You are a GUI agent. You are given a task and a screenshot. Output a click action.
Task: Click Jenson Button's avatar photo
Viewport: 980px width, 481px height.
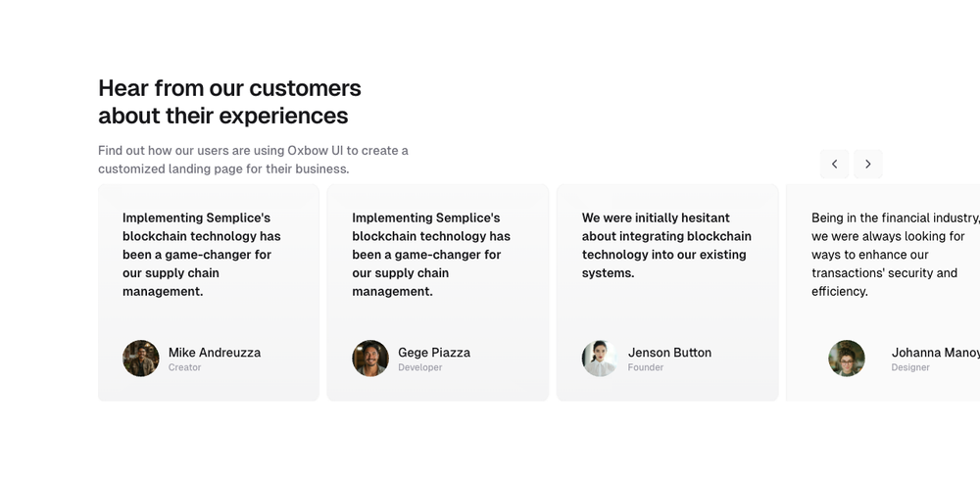coord(600,359)
